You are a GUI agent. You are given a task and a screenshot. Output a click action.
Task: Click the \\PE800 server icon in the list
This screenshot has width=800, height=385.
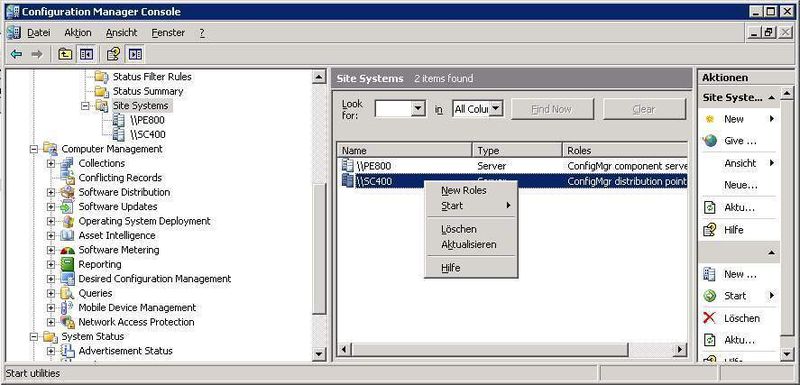pyautogui.click(x=347, y=165)
